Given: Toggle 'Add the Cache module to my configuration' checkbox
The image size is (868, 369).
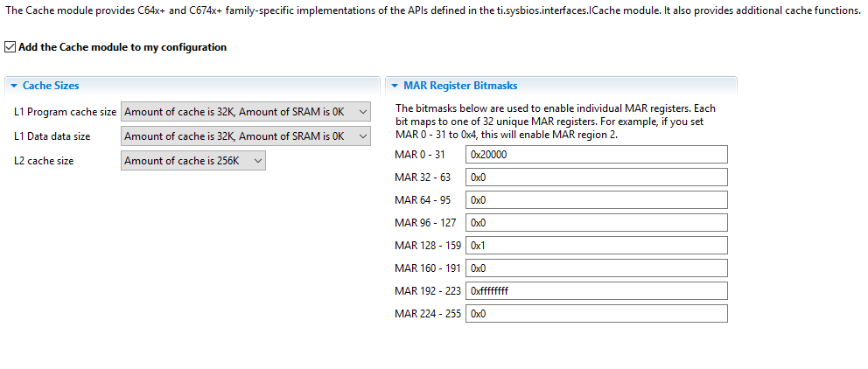Looking at the screenshot, I should point(10,47).
